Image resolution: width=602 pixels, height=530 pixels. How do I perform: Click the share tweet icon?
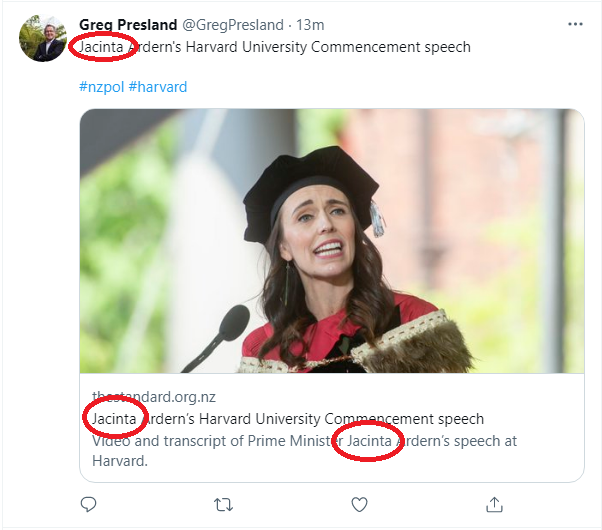coord(494,503)
